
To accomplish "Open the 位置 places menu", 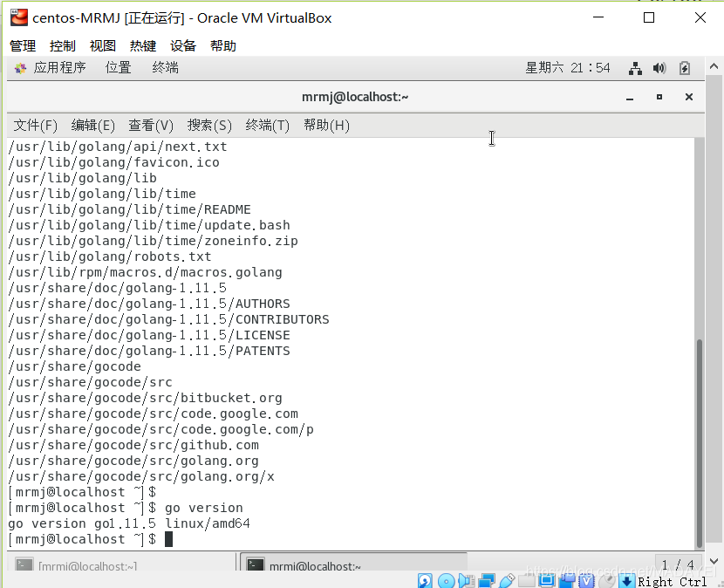I will tap(119, 68).
